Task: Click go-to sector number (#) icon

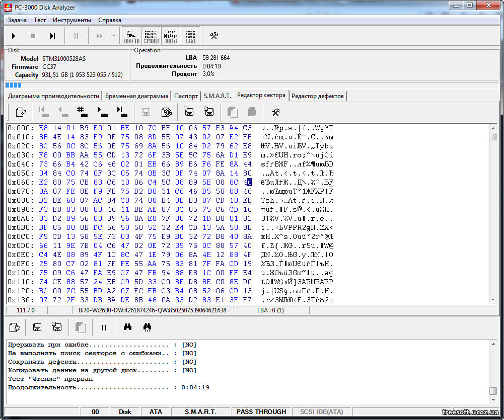Action: tap(82, 112)
